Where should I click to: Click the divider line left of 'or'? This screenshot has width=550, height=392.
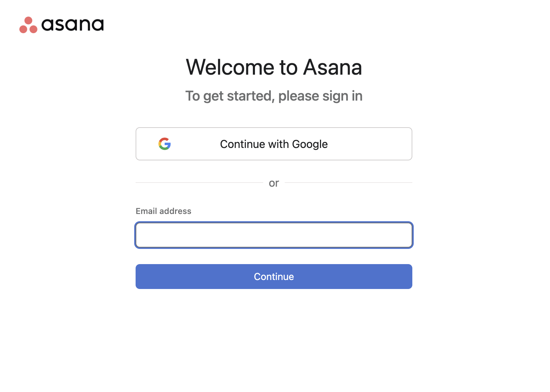pos(199,183)
